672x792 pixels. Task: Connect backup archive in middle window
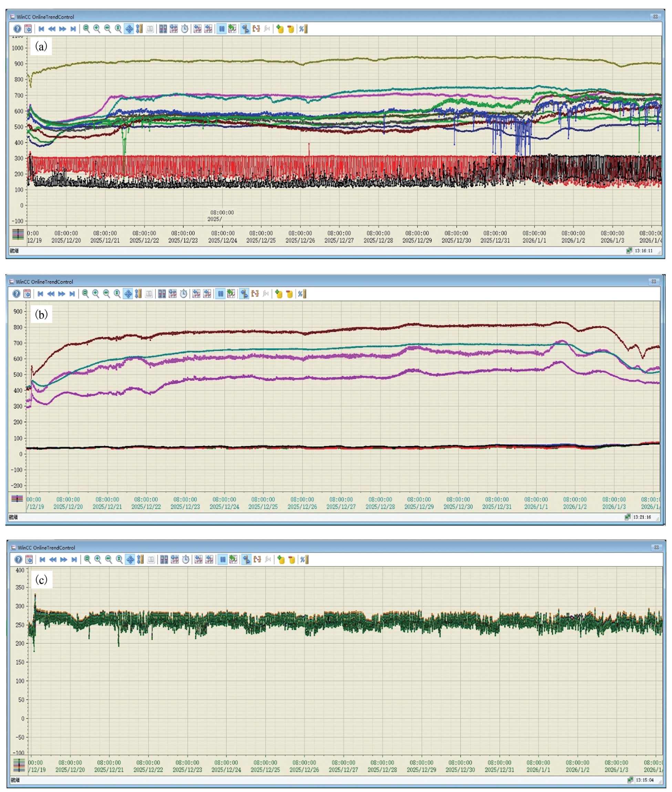tap(279, 294)
